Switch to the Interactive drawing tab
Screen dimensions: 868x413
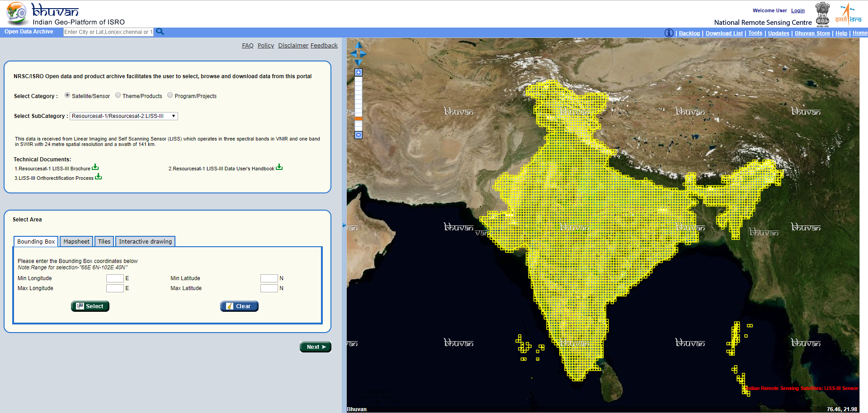click(145, 242)
